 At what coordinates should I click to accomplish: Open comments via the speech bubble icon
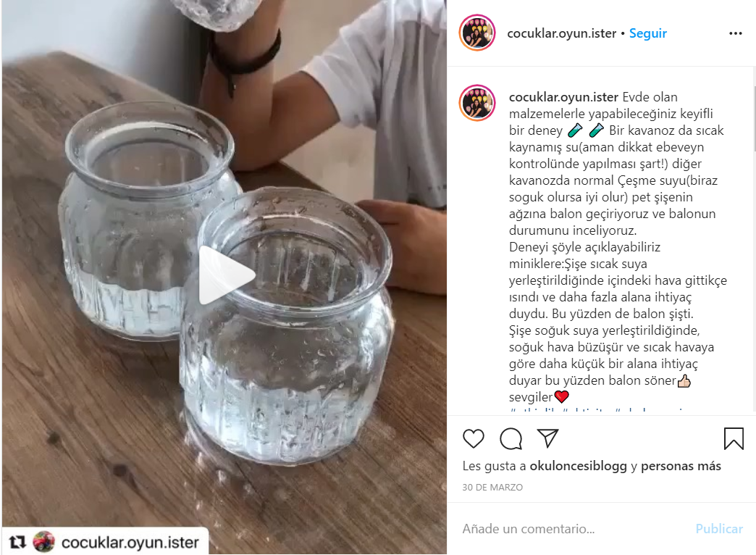pyautogui.click(x=511, y=438)
